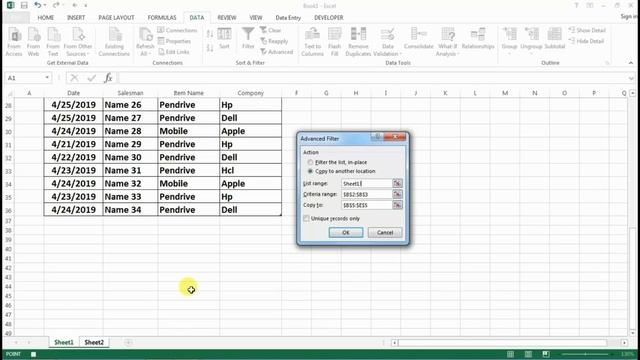This screenshot has width=640, height=360.
Task: Click the Sort button in ribbon
Action: pos(224,38)
